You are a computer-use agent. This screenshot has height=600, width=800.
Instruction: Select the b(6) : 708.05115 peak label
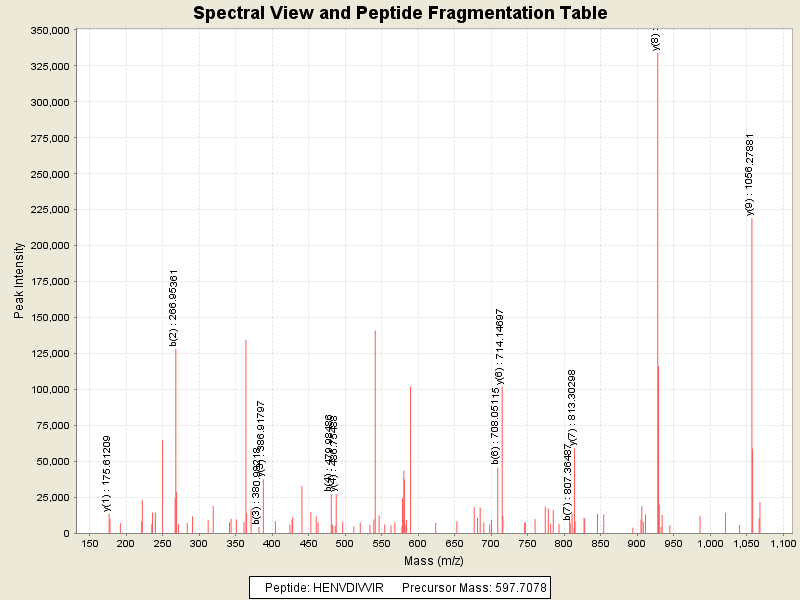point(494,425)
